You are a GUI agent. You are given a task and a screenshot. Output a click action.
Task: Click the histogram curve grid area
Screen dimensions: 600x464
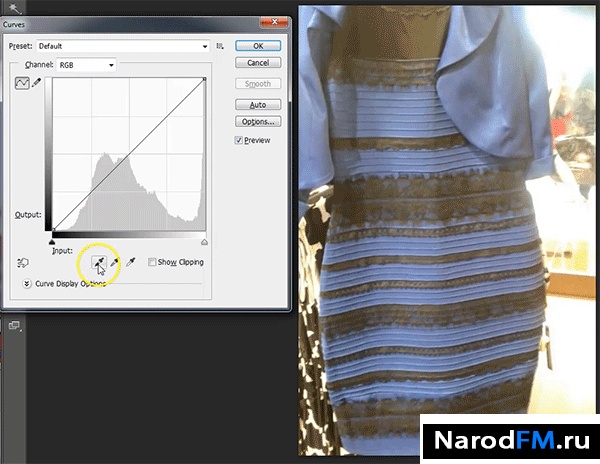129,154
